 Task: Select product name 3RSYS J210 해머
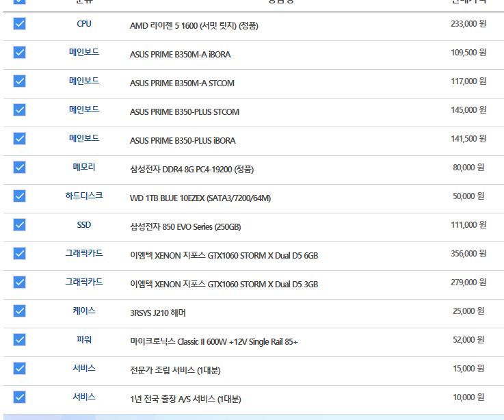coord(158,313)
